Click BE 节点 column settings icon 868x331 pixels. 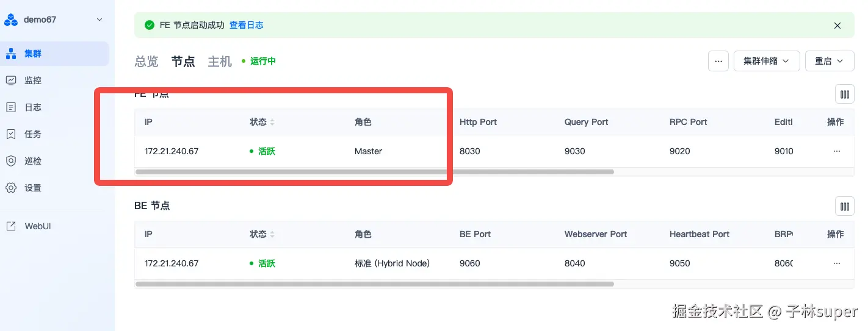[845, 207]
